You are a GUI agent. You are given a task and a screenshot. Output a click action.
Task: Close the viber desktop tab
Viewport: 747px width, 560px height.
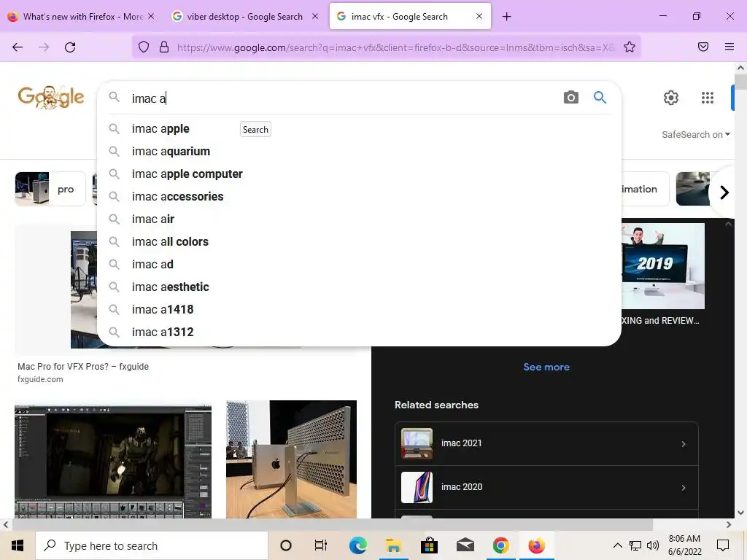pyautogui.click(x=315, y=16)
